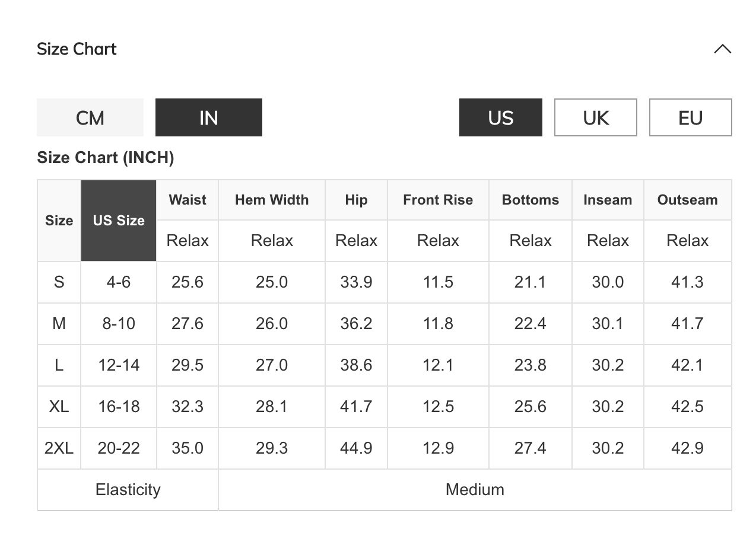Click the US Size column header
The image size is (756, 542).
pos(119,221)
